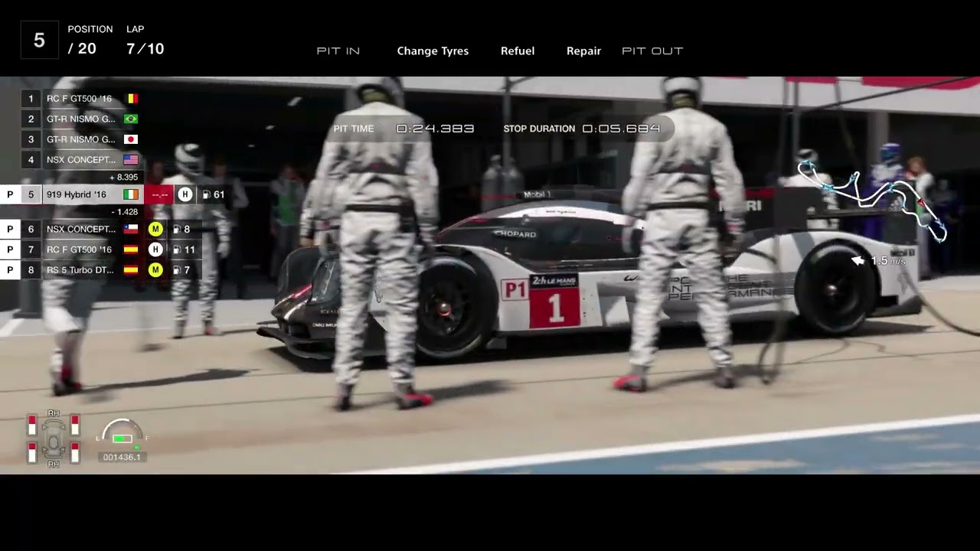Image resolution: width=980 pixels, height=551 pixels.
Task: Click the fuel pump icon showing 11
Action: pyautogui.click(x=176, y=249)
